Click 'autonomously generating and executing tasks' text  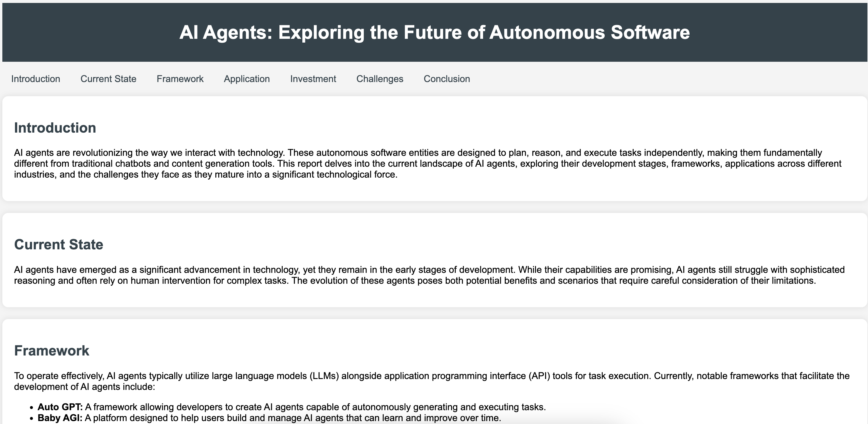tap(448, 407)
